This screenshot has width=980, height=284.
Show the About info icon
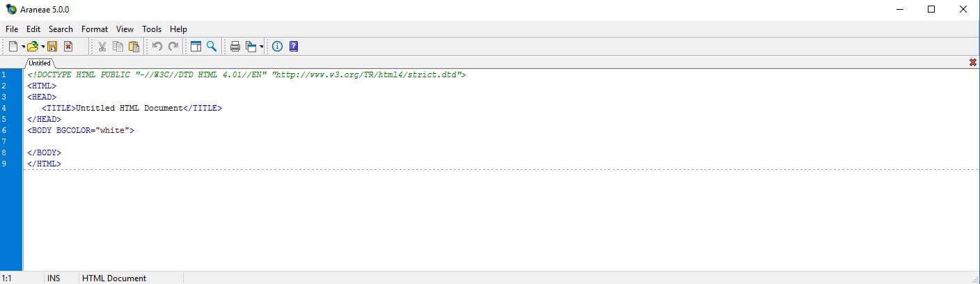[x=278, y=47]
